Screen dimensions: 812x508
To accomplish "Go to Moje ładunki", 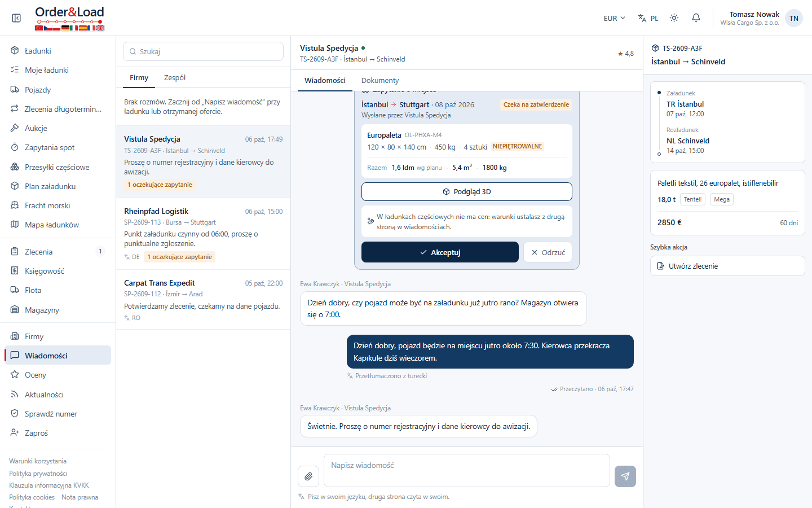I will pyautogui.click(x=57, y=70).
